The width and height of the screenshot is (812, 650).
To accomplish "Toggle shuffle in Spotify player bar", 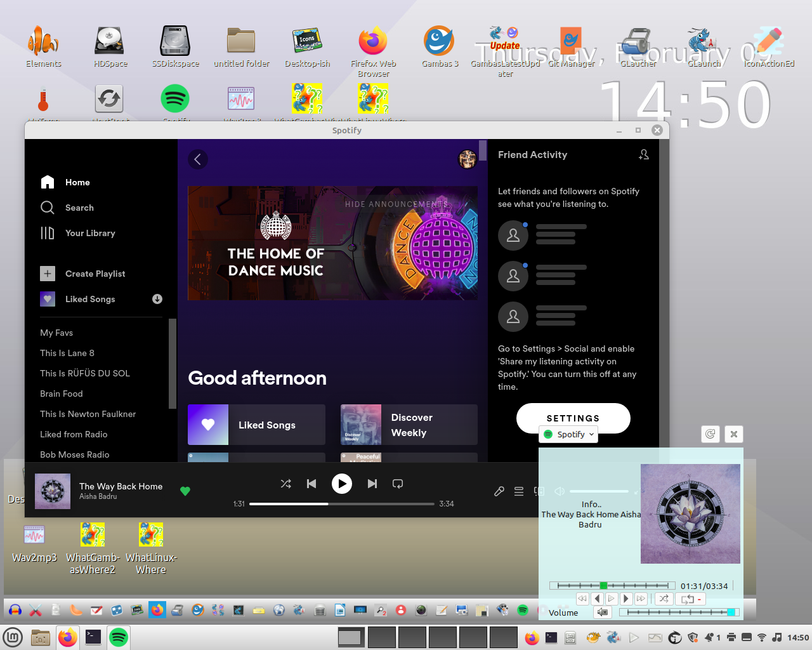I will pos(286,484).
